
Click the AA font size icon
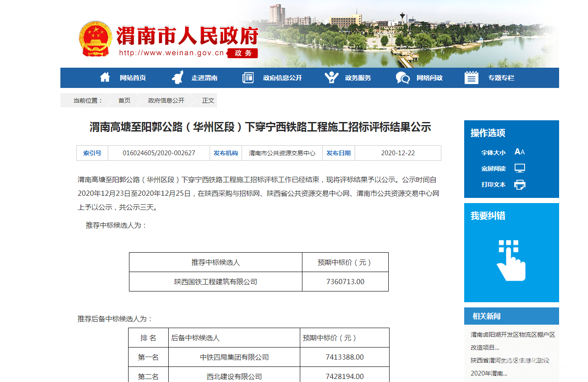pos(519,152)
